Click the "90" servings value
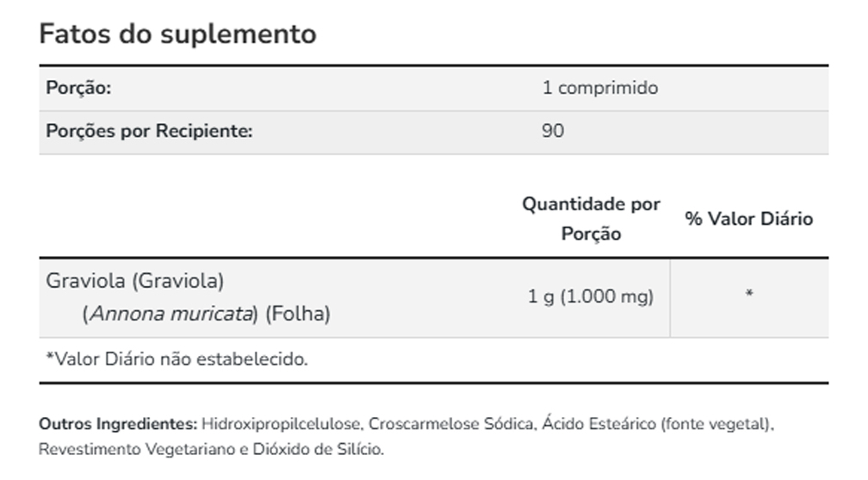This screenshot has width=868, height=480. pyautogui.click(x=553, y=132)
